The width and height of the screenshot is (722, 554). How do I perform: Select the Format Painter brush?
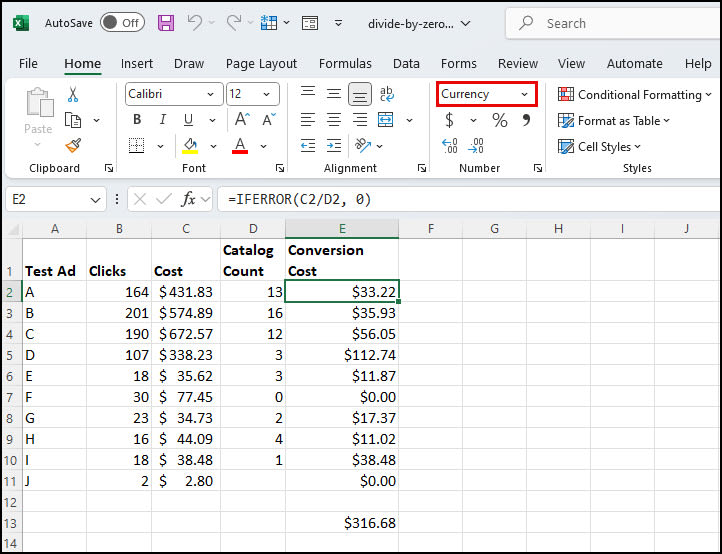[x=73, y=146]
